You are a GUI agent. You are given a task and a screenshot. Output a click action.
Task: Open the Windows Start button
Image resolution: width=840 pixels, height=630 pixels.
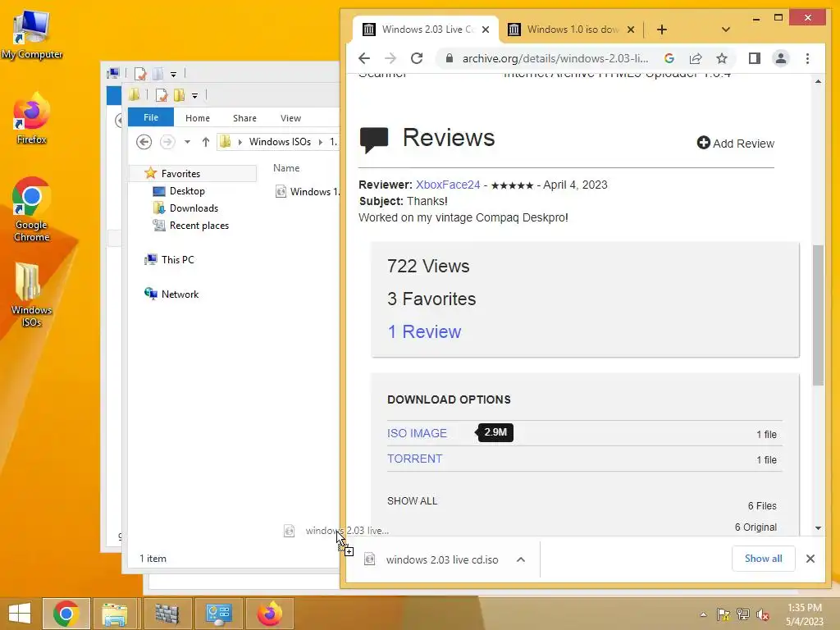20,613
